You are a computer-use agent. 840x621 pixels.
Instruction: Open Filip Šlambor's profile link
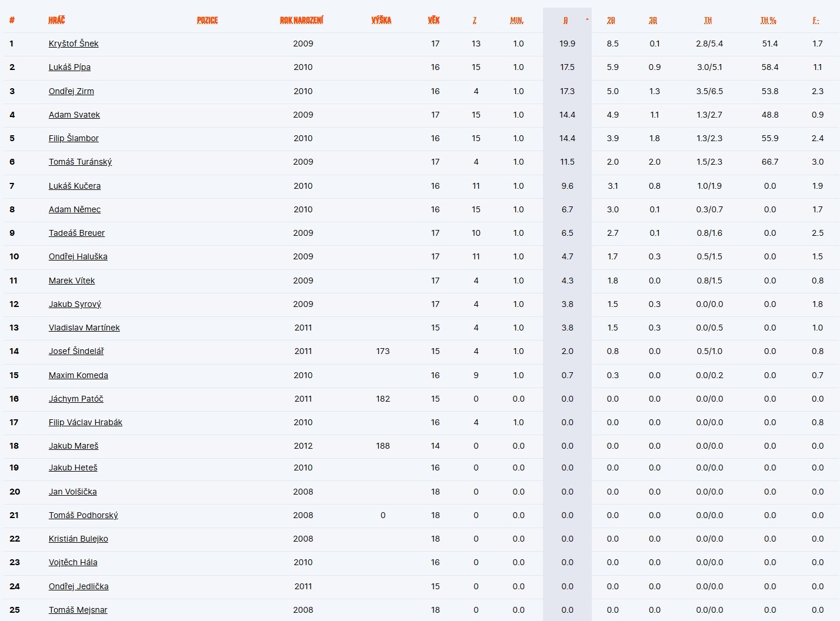pyautogui.click(x=74, y=138)
